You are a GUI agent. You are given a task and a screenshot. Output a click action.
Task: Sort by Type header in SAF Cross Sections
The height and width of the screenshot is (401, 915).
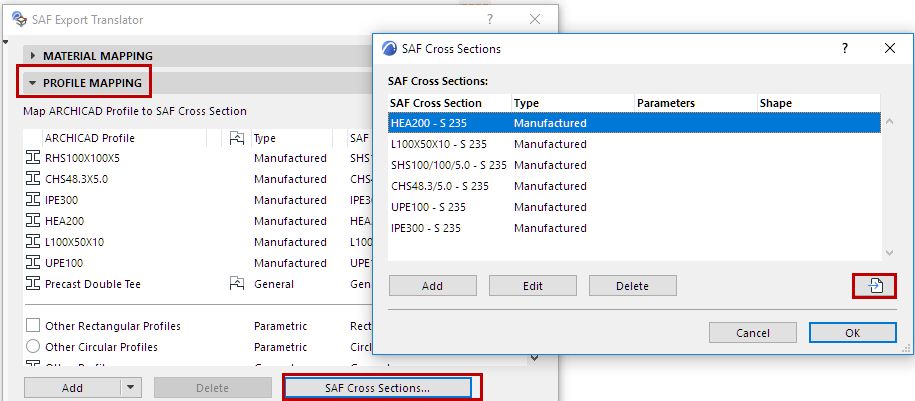(x=573, y=103)
